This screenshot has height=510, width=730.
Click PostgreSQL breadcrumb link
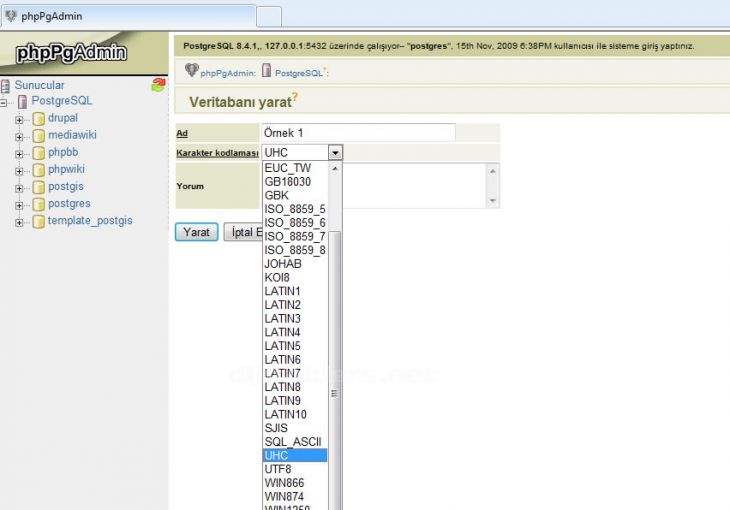pos(299,73)
